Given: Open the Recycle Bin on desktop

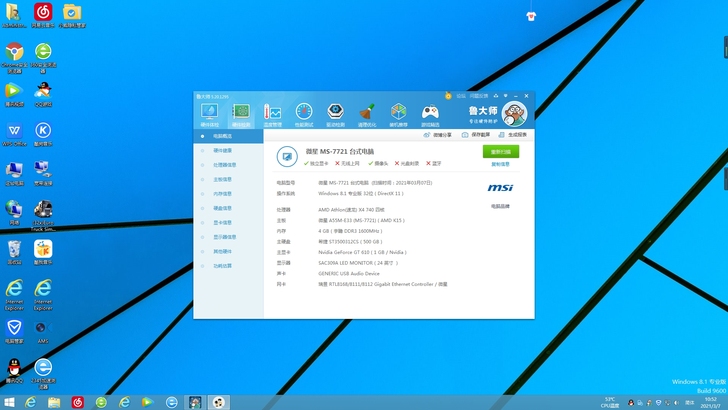Looking at the screenshot, I should pyautogui.click(x=14, y=253).
